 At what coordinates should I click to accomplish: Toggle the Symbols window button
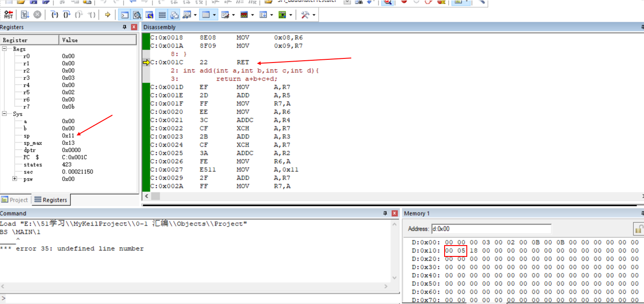[x=149, y=14]
